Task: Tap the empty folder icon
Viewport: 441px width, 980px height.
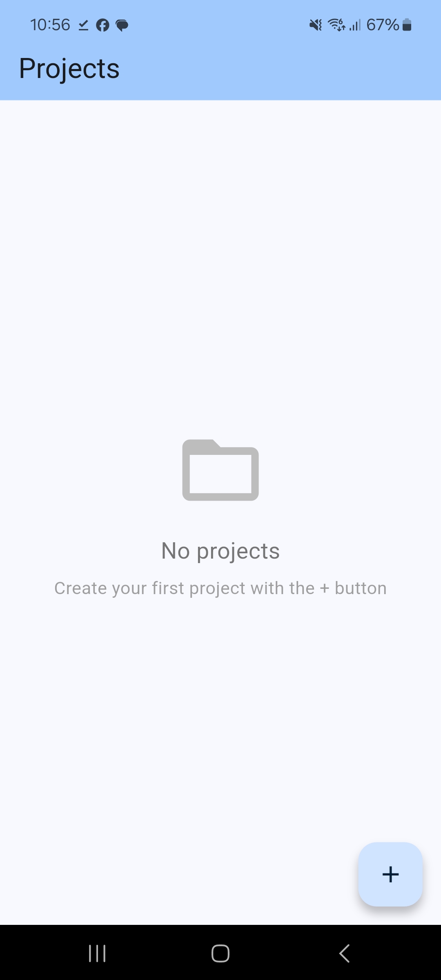Action: [220, 470]
